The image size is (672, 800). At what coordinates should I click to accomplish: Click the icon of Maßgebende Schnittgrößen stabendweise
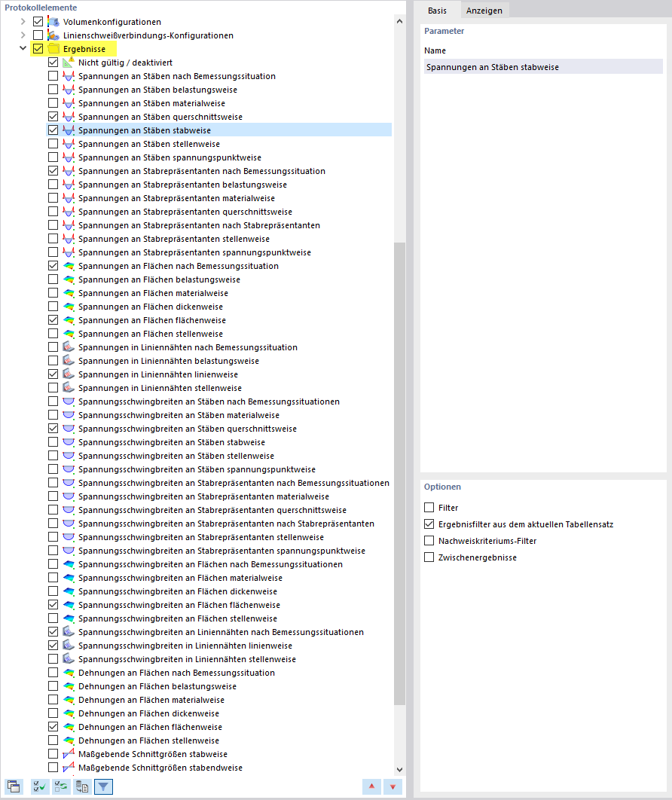click(x=69, y=768)
